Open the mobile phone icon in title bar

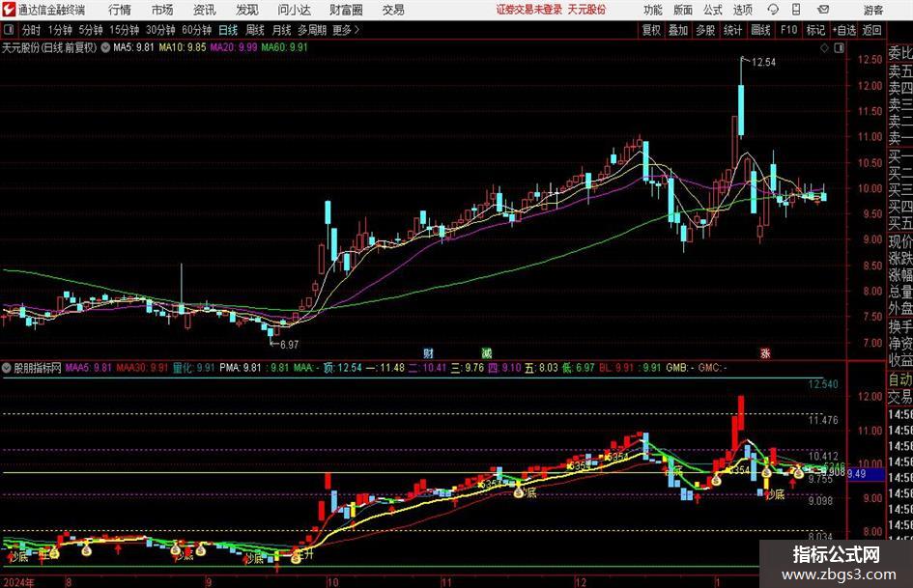[x=796, y=10]
